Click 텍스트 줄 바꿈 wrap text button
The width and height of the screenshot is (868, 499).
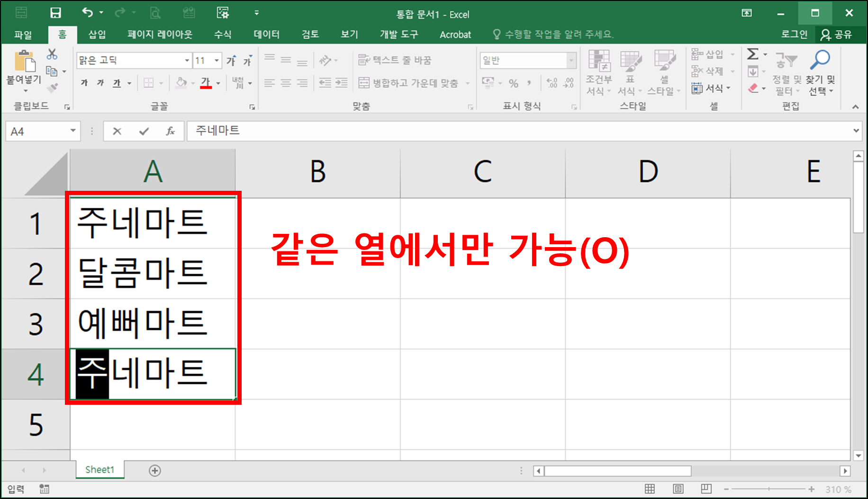point(395,60)
